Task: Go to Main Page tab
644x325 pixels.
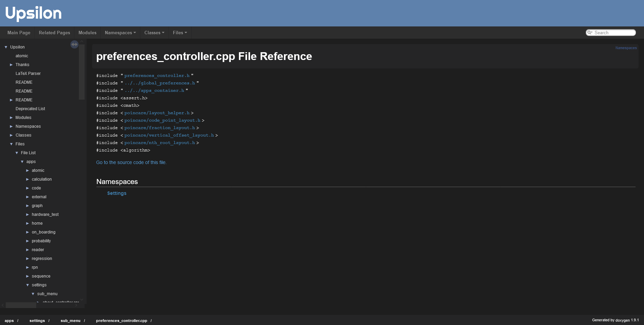Action: 19,33
